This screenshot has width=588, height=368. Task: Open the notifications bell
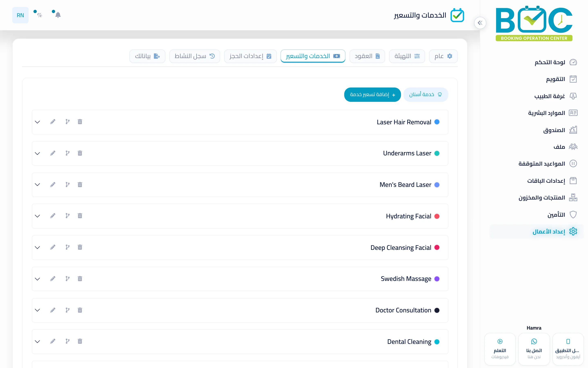tap(58, 15)
